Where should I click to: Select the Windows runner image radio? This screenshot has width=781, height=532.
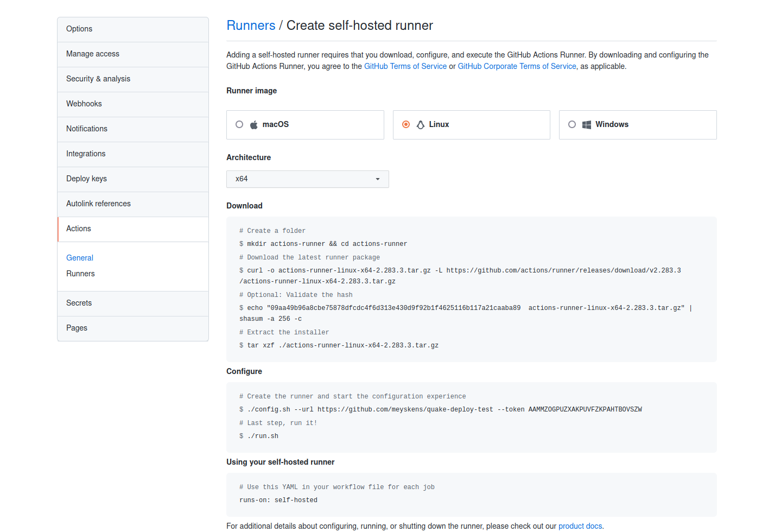[572, 124]
